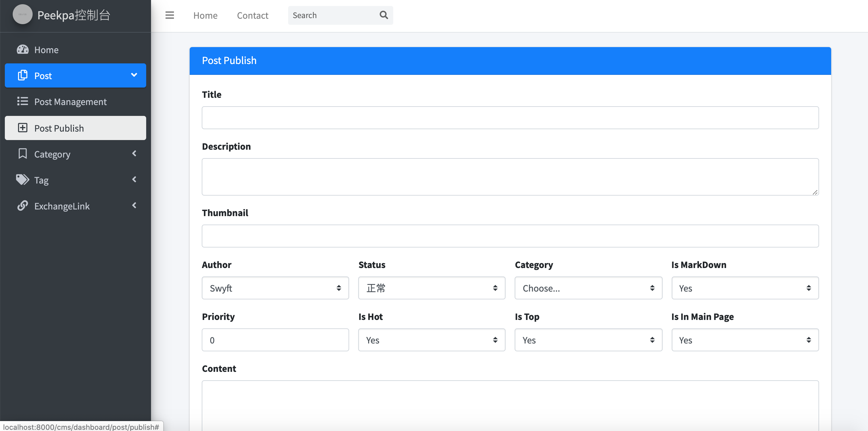Screen dimensions: 868x431
Task: Open the Tag sidebar menu
Action: click(x=76, y=180)
